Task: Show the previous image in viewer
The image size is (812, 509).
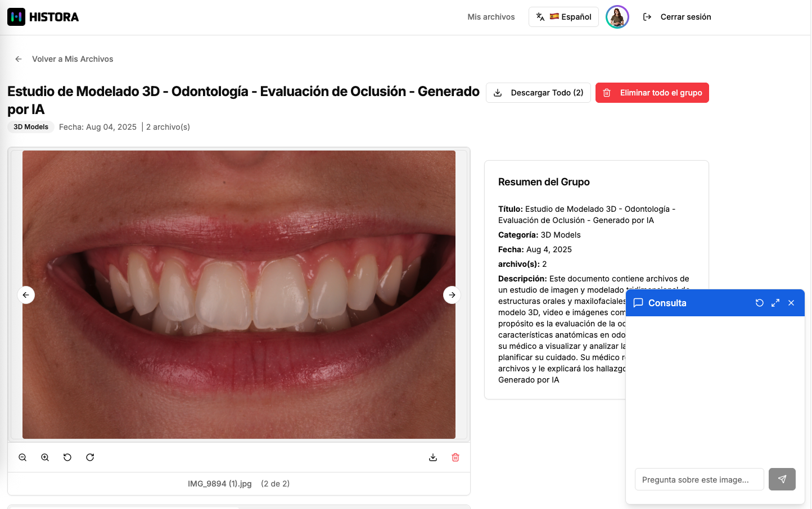Action: coord(26,295)
